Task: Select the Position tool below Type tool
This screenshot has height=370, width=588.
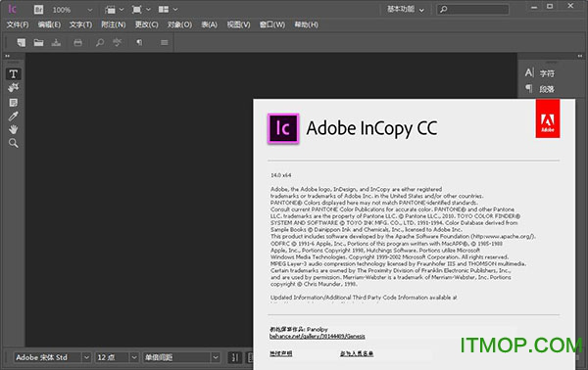Action: (14, 88)
